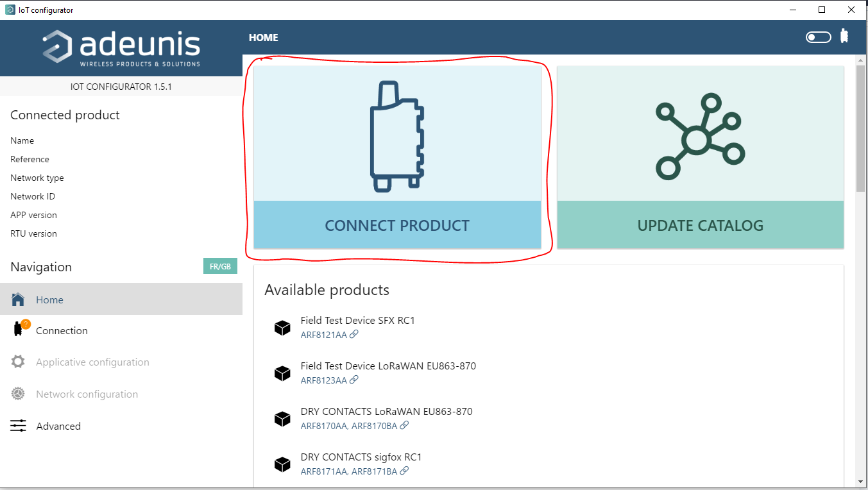Click the link icon next to ARF8170BA

click(x=404, y=425)
